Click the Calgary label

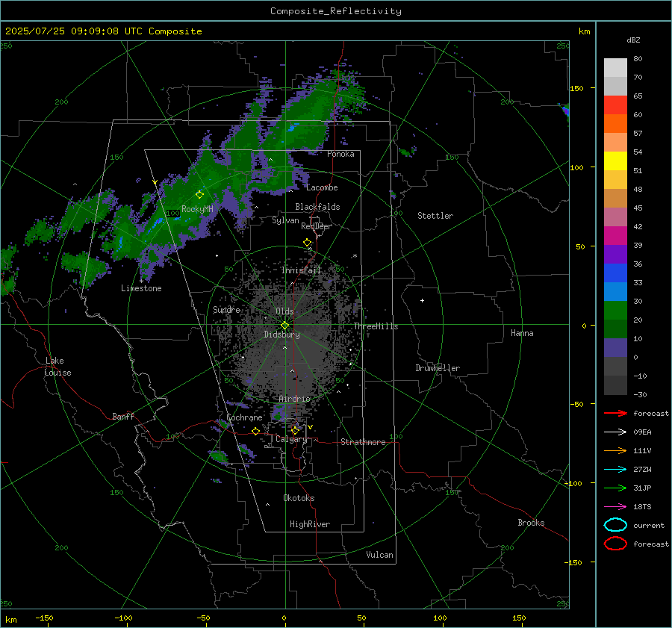291,439
